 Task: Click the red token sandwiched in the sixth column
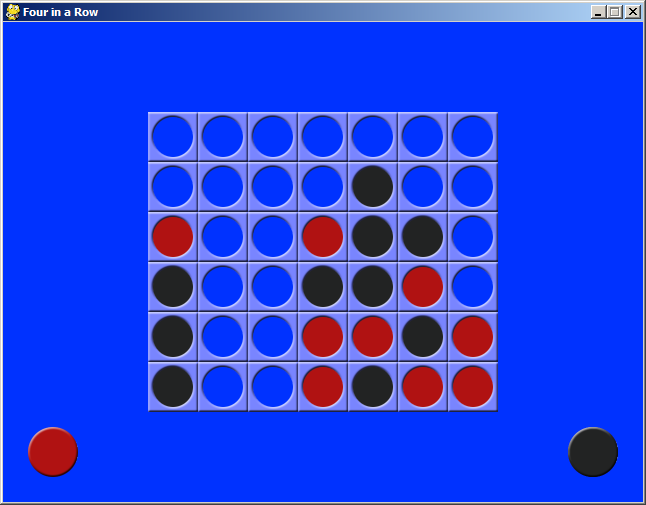click(x=423, y=287)
